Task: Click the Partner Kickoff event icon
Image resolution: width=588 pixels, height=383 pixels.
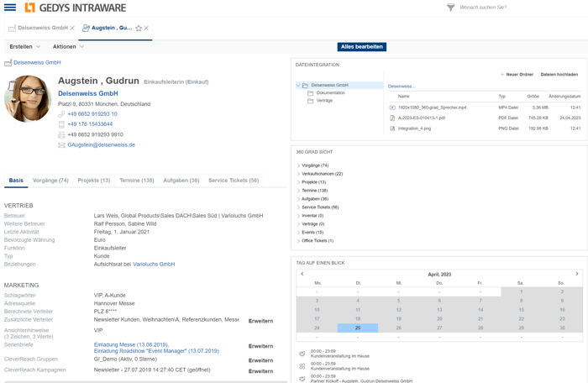Action: click(302, 379)
